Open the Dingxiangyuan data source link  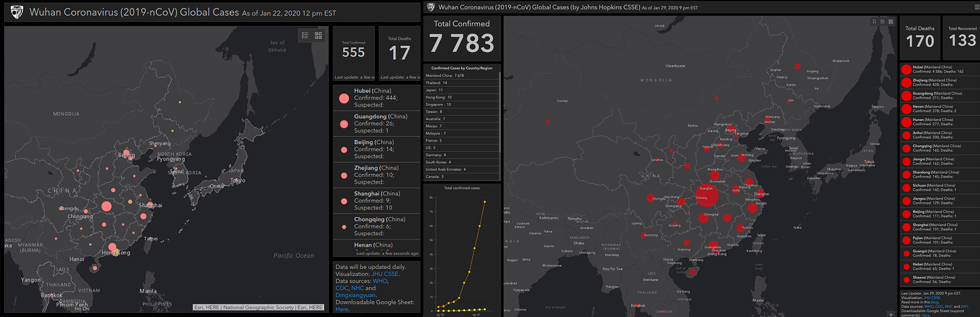click(355, 295)
